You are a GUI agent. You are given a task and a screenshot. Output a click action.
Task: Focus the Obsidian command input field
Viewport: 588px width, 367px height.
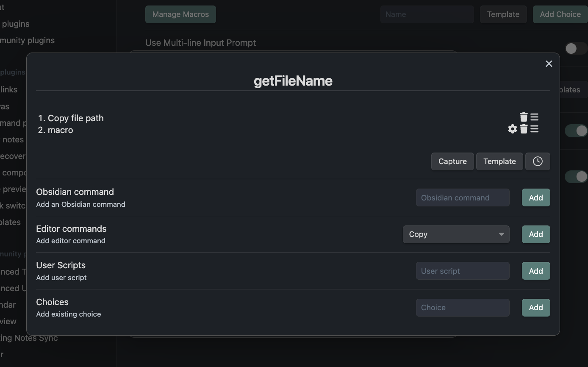click(462, 198)
